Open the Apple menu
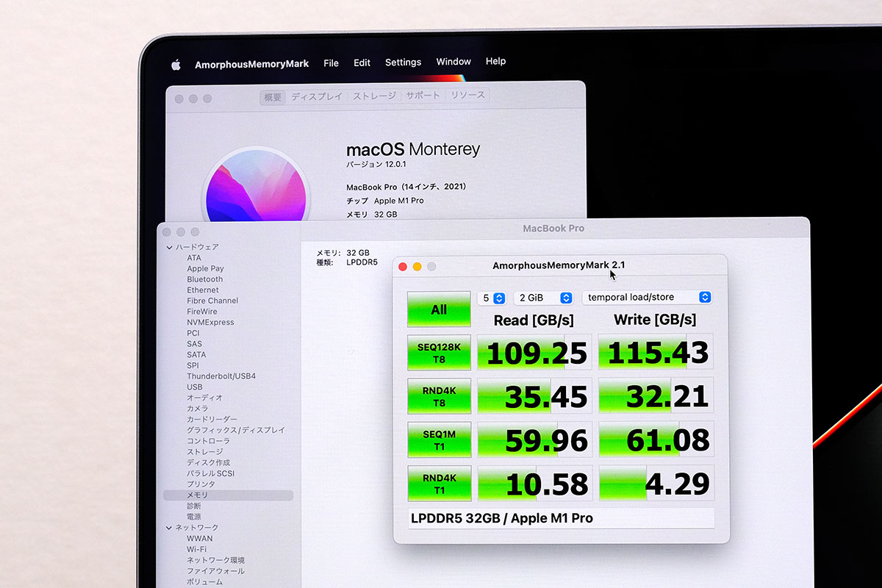 (176, 65)
